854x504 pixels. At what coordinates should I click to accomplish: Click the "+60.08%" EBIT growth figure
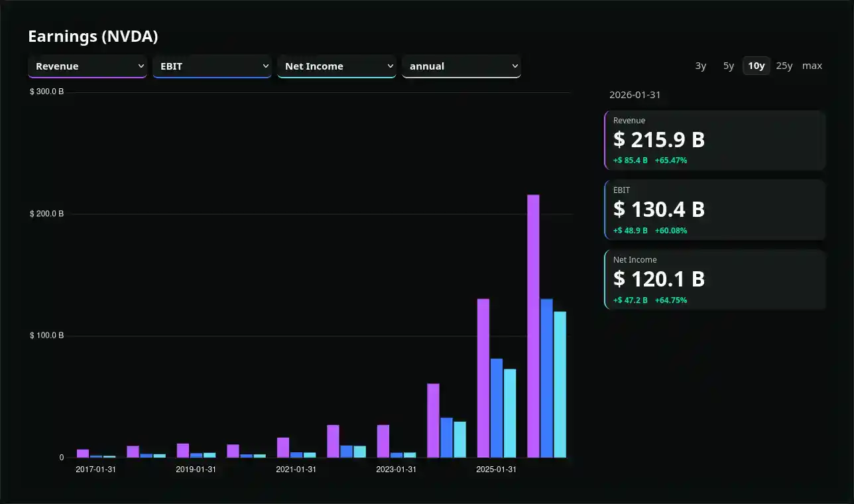671,231
